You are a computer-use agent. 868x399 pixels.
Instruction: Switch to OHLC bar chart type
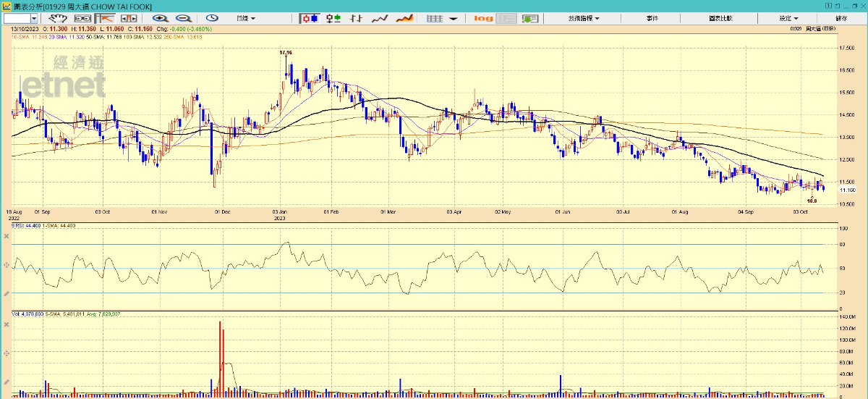point(357,17)
